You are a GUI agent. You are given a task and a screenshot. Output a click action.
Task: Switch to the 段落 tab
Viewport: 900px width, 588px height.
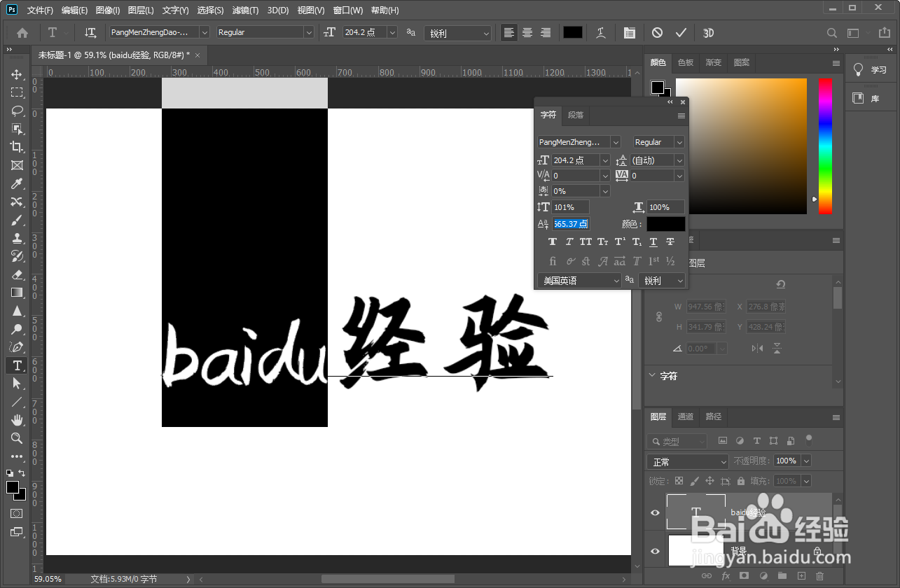tap(576, 115)
